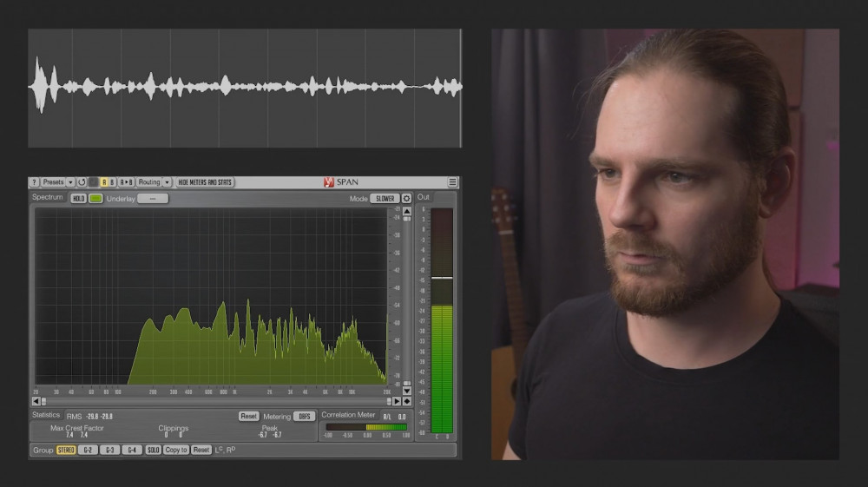Open the SPAN help question mark button
Screen dimensions: 868x487
coord(35,182)
